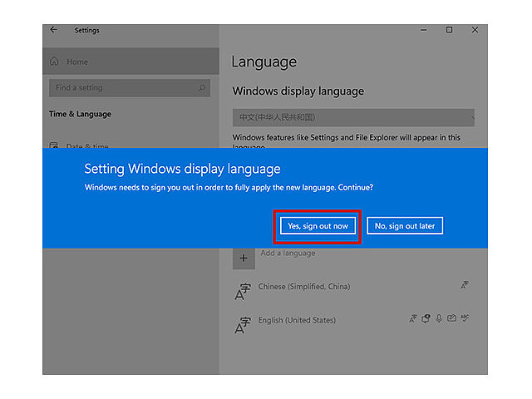This screenshot has height=399, width=532.
Task: Maximize the Settings window
Action: [x=449, y=30]
